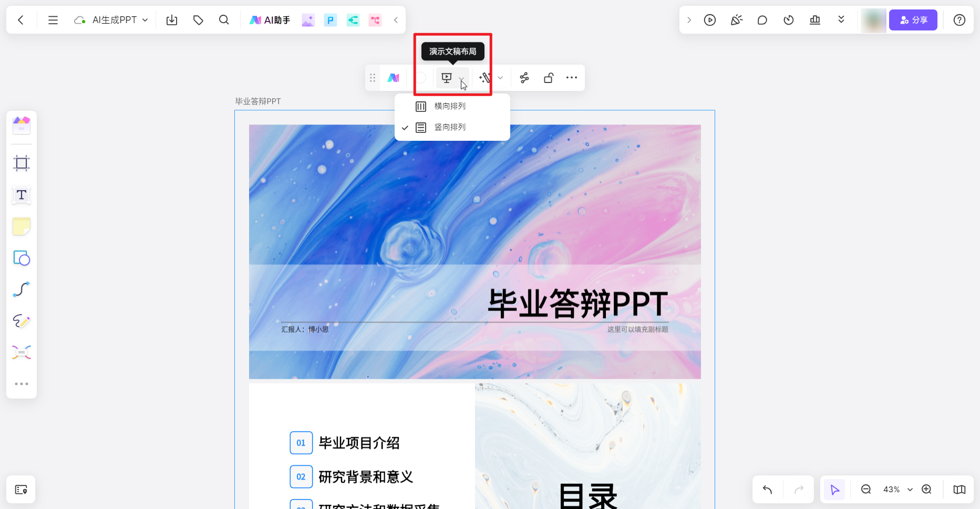Click the purple AI image generation icon
Viewport: 980px width, 509px height.
[x=308, y=20]
